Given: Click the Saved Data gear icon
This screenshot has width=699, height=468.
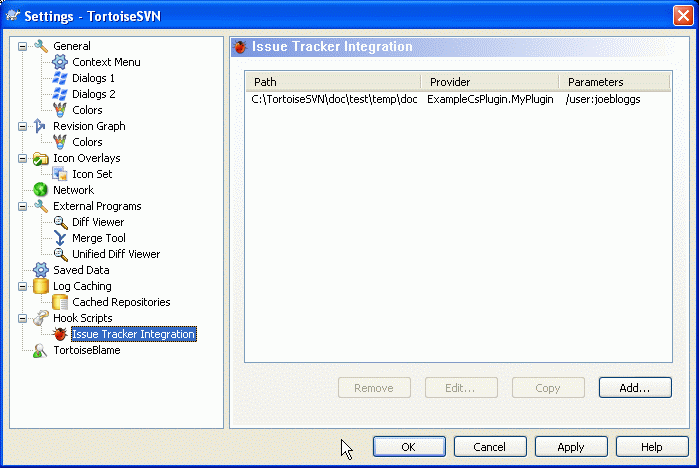Looking at the screenshot, I should pos(41,270).
